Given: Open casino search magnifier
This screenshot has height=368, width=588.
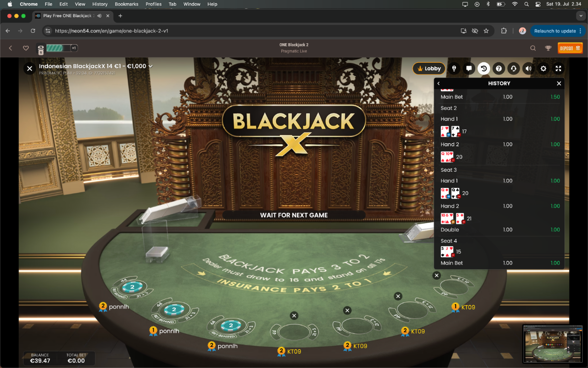Looking at the screenshot, I should coord(533,48).
